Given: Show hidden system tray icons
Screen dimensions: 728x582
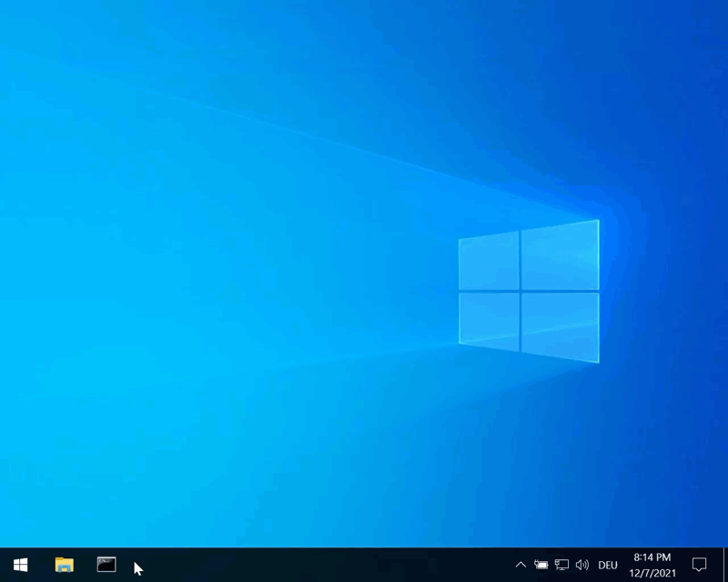Looking at the screenshot, I should click(521, 565).
